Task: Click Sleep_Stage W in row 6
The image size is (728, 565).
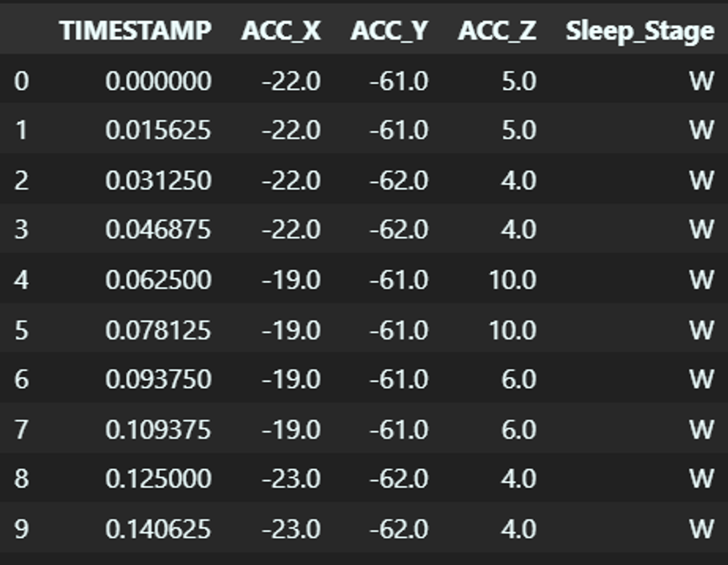Action: (702, 379)
